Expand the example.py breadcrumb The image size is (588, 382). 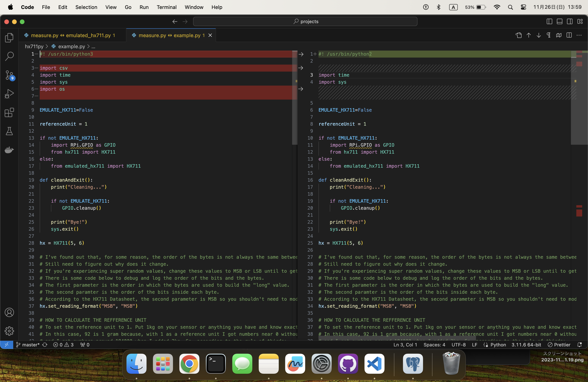tap(71, 46)
